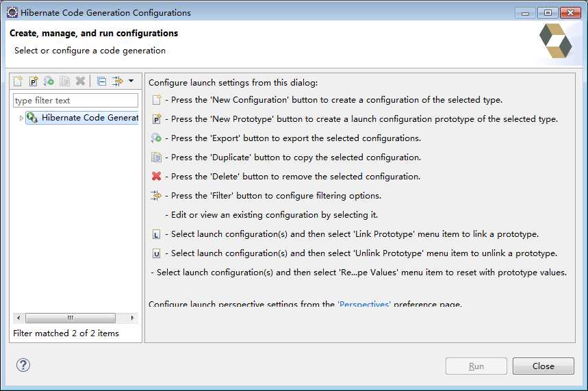The width and height of the screenshot is (588, 391).
Task: Click the Run button
Action: (476, 366)
